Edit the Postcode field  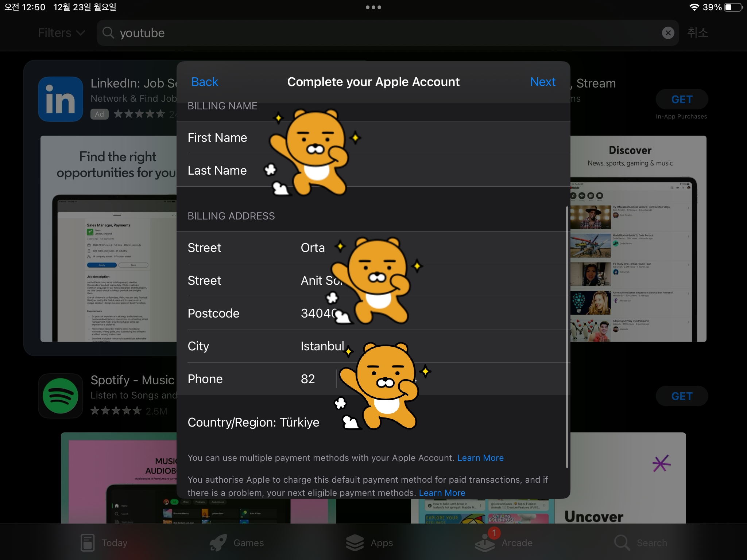pyautogui.click(x=373, y=314)
